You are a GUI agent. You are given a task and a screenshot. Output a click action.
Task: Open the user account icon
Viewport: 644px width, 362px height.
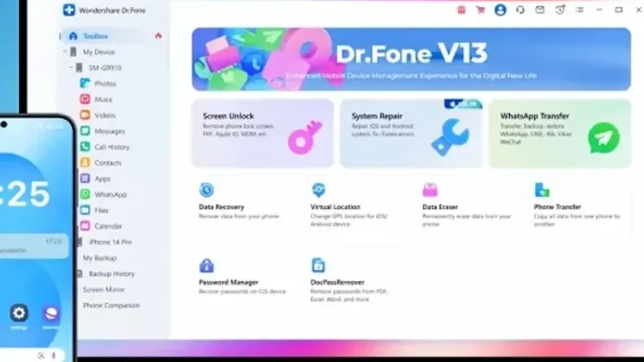coord(500,10)
